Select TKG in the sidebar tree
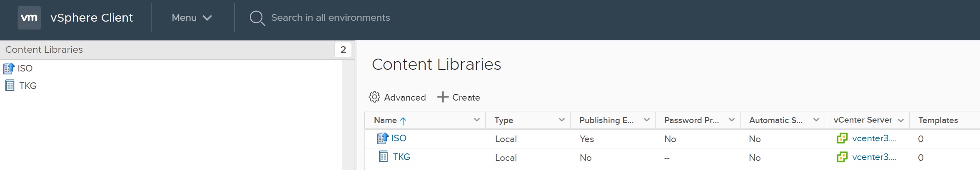 tap(28, 86)
